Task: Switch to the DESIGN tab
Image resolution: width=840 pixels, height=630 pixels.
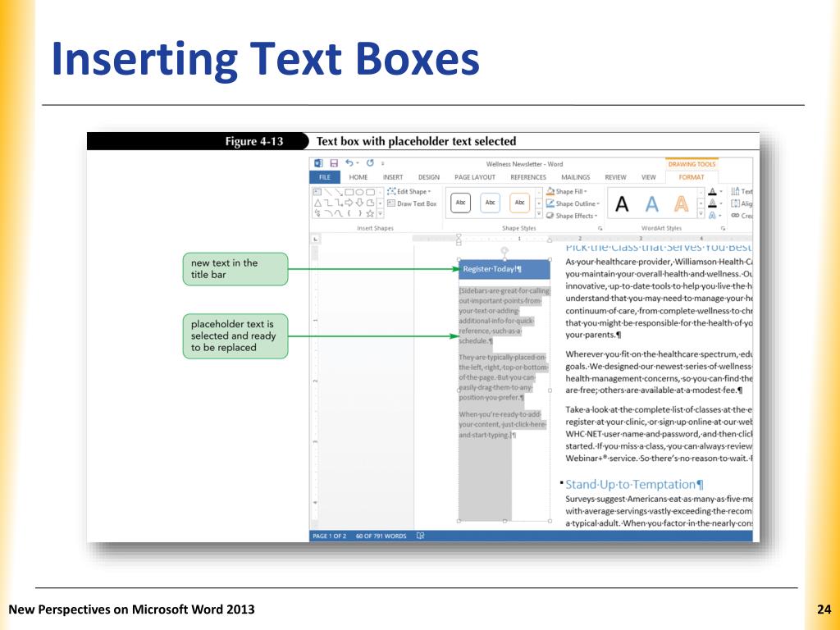Action: (428, 177)
